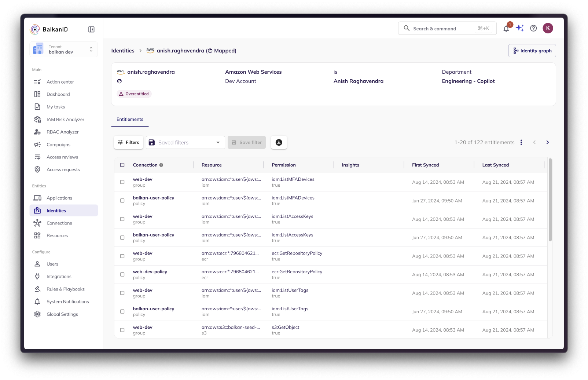Click the s3:GetObject permission text
The height and width of the screenshot is (380, 588).
286,327
